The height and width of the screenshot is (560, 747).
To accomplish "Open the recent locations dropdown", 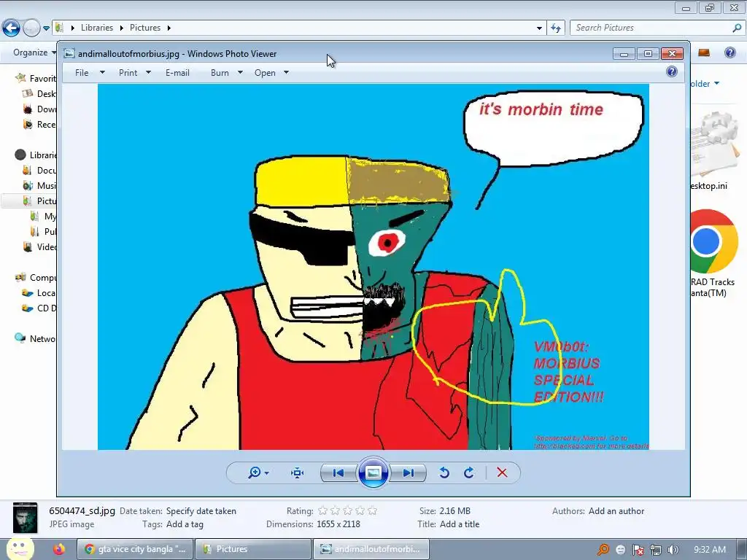I will [x=46, y=28].
